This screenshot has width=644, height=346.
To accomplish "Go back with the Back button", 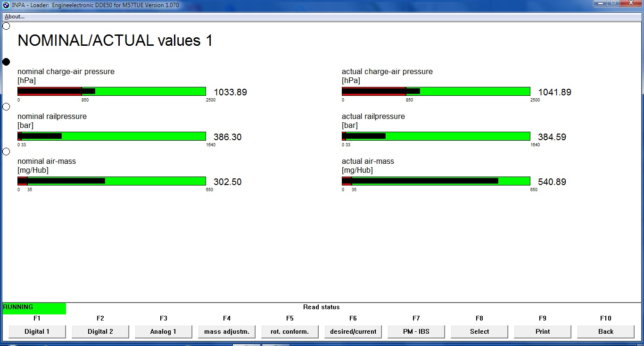I will tap(606, 331).
